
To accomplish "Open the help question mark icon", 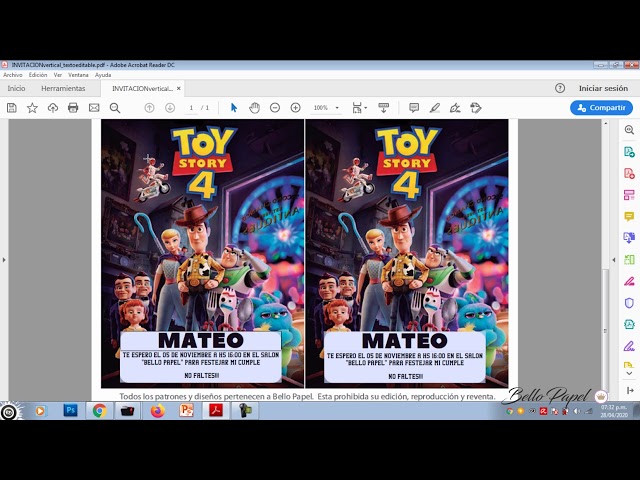I will [x=560, y=88].
